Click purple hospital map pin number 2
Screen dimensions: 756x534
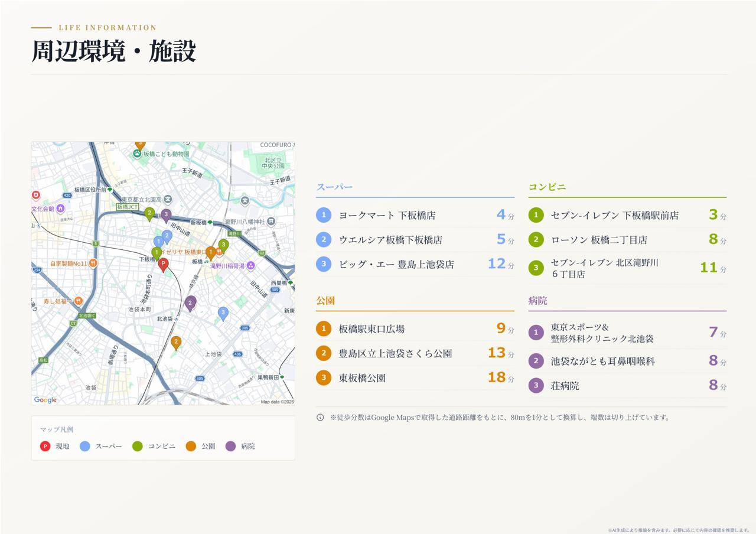coord(190,303)
